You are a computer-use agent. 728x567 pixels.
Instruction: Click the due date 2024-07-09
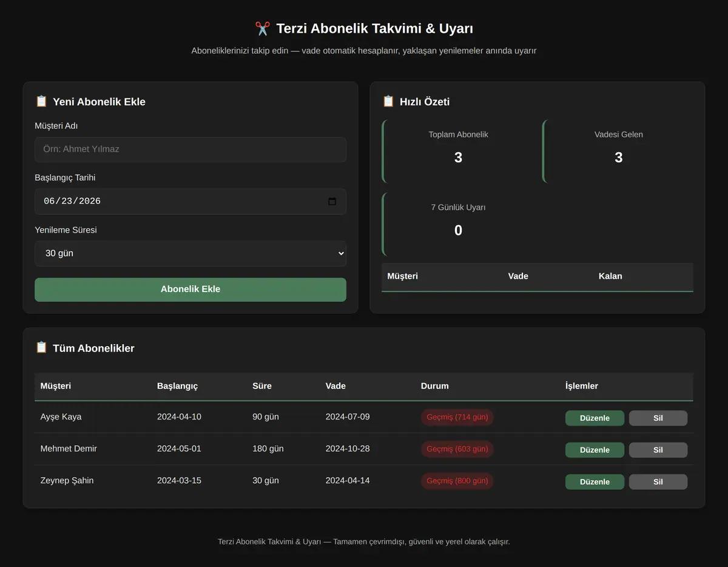348,417
